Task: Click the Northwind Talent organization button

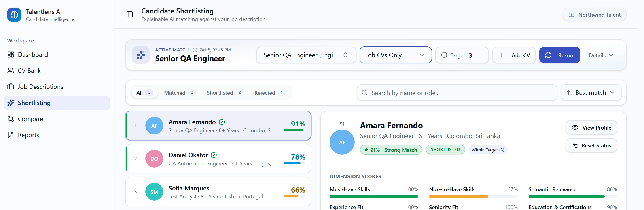Action: click(594, 15)
